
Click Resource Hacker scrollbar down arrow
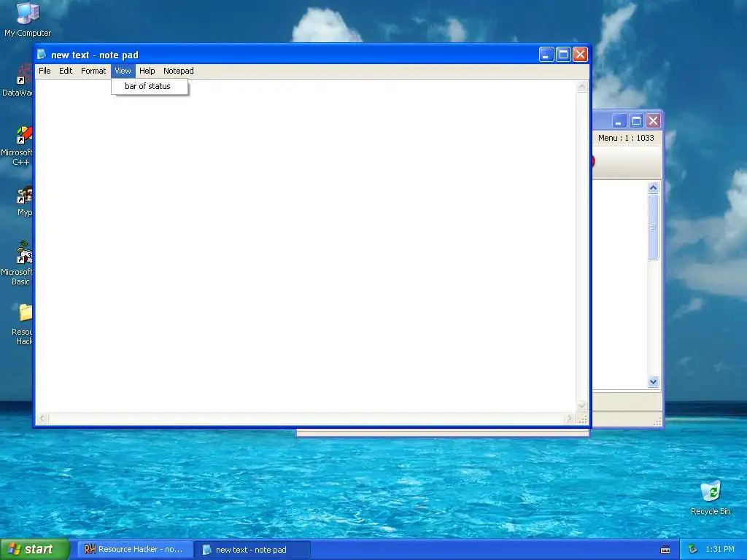[x=653, y=382]
